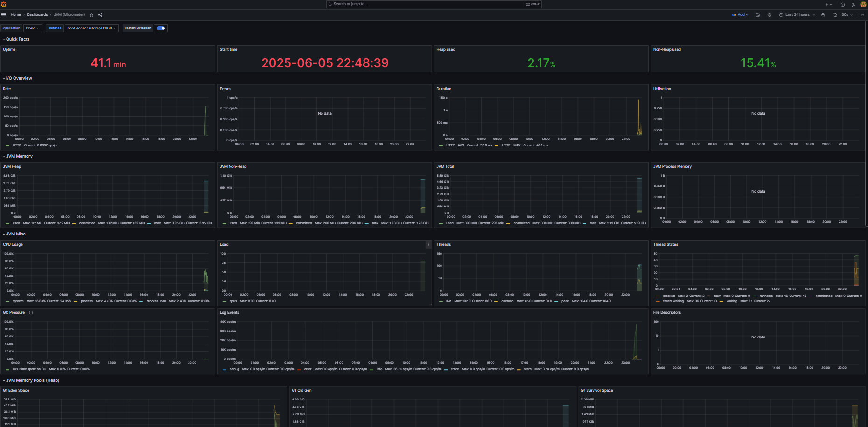
Task: Click the Instance variable label
Action: tap(55, 28)
